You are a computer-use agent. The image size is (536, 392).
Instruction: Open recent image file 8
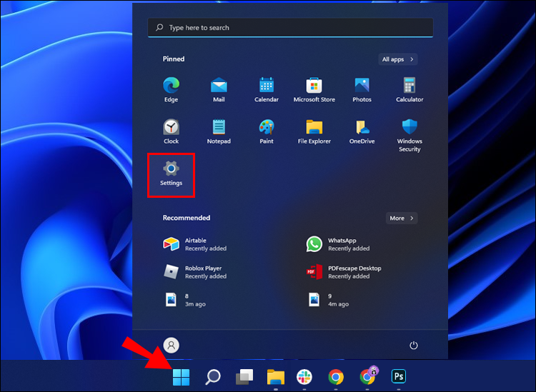(x=184, y=300)
